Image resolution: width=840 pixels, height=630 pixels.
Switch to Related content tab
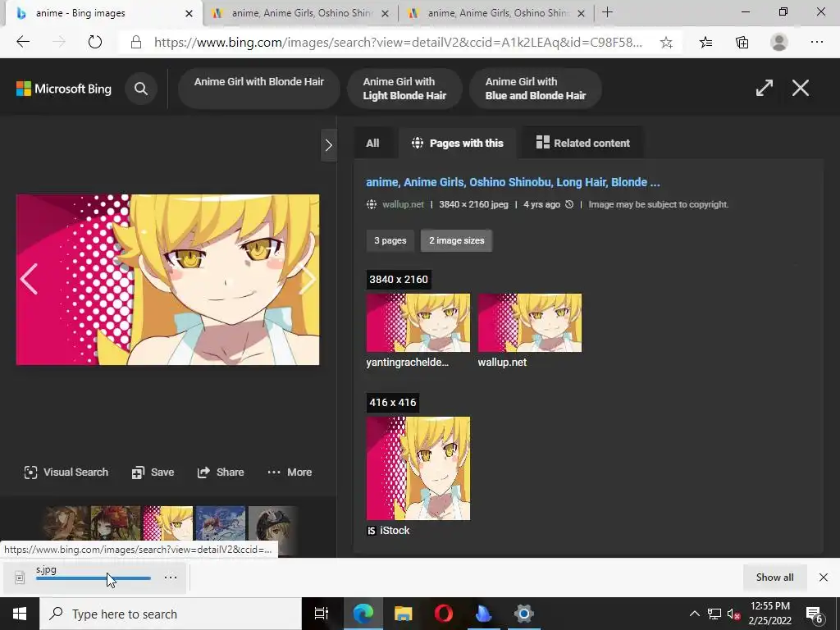tap(583, 143)
